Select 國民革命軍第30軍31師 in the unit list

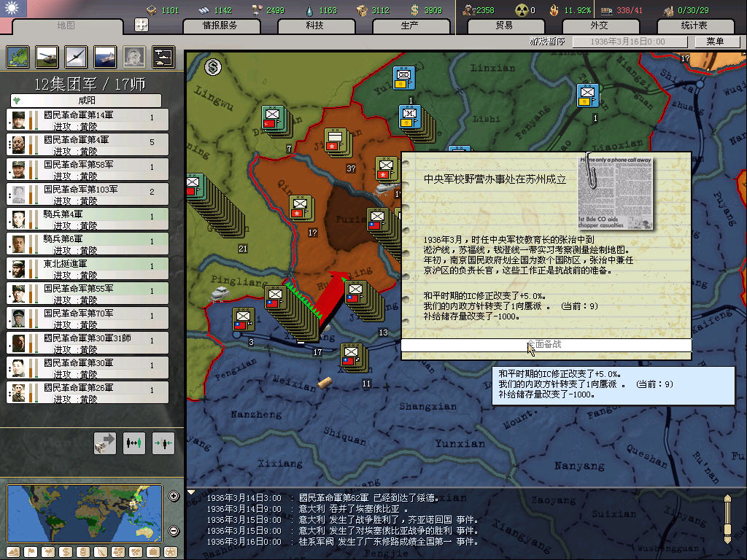point(88,343)
